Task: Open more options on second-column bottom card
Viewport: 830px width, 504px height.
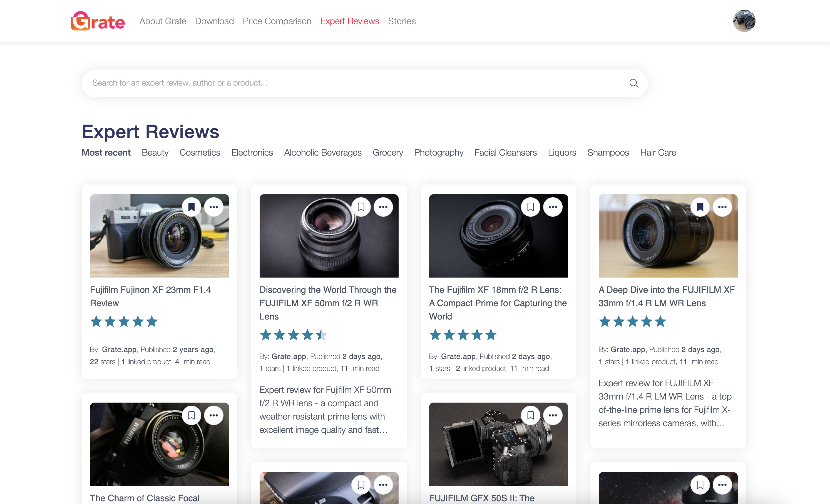Action: click(x=383, y=485)
